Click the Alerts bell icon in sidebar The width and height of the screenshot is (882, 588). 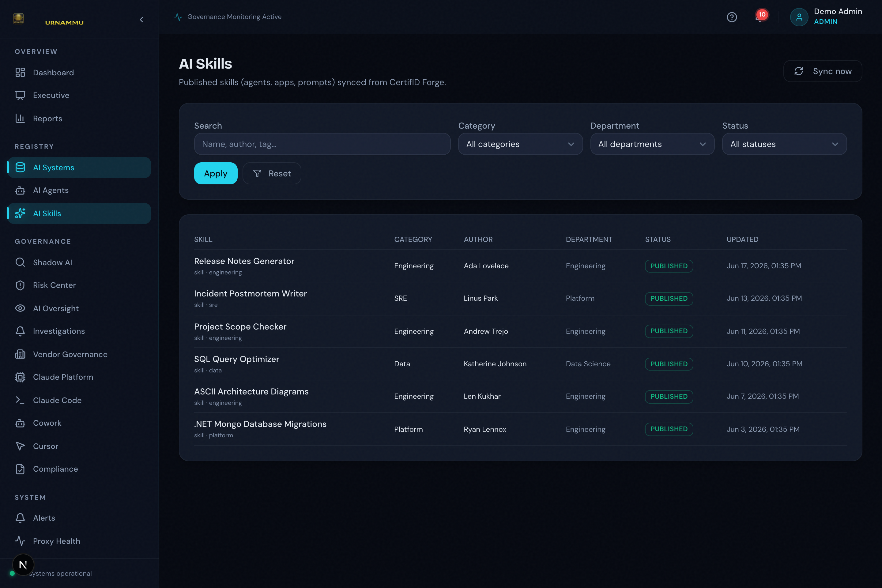tap(20, 518)
